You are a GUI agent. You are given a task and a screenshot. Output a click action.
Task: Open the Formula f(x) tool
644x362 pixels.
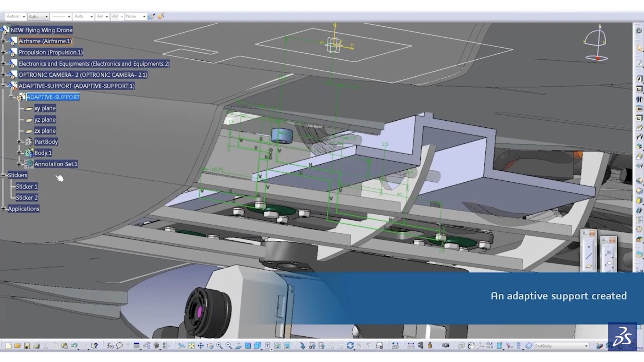(110, 346)
